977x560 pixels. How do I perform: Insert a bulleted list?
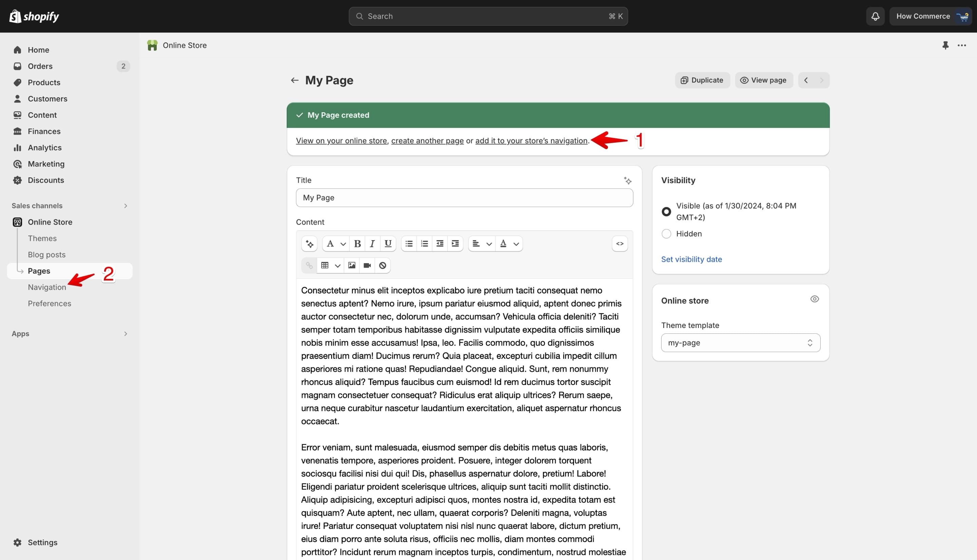(409, 244)
